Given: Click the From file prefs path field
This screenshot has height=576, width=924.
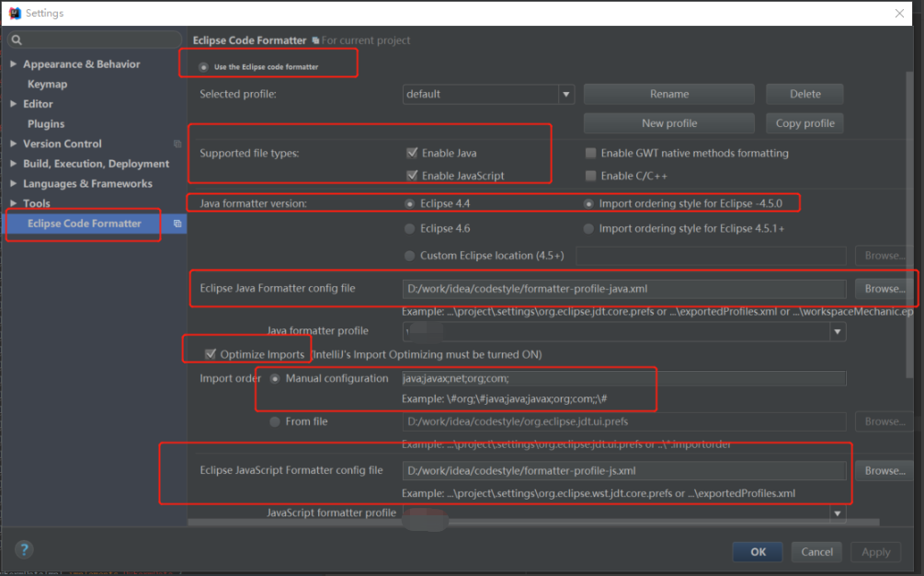Looking at the screenshot, I should [x=624, y=421].
